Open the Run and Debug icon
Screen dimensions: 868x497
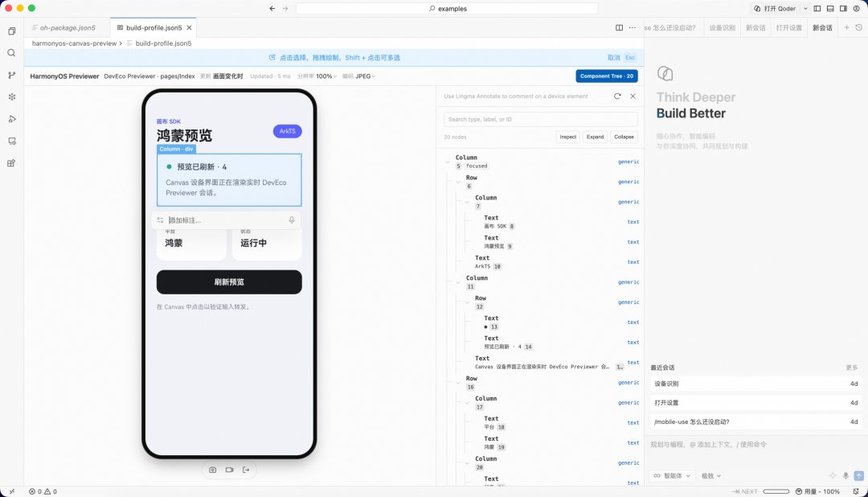pyautogui.click(x=11, y=119)
